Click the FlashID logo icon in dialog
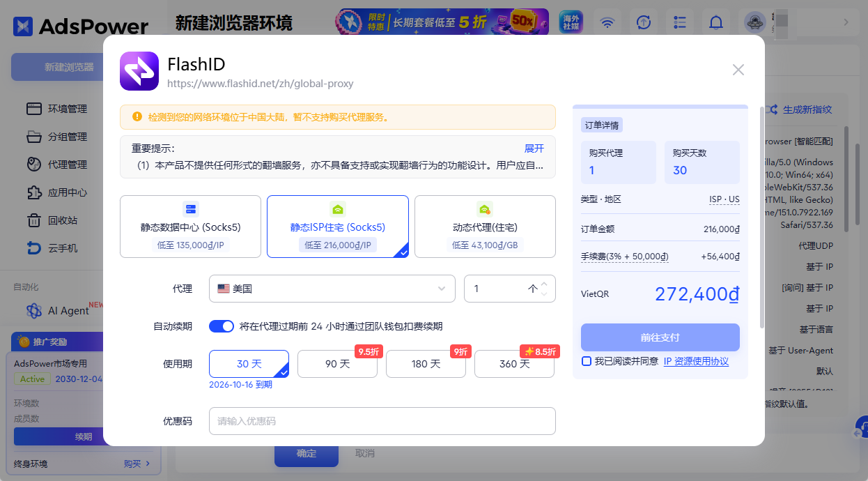This screenshot has width=868, height=481. point(139,71)
